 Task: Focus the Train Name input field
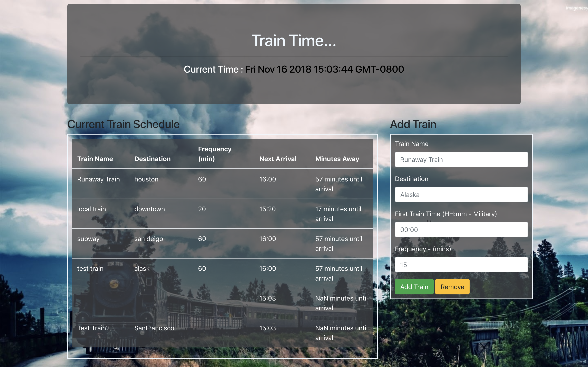click(x=461, y=159)
